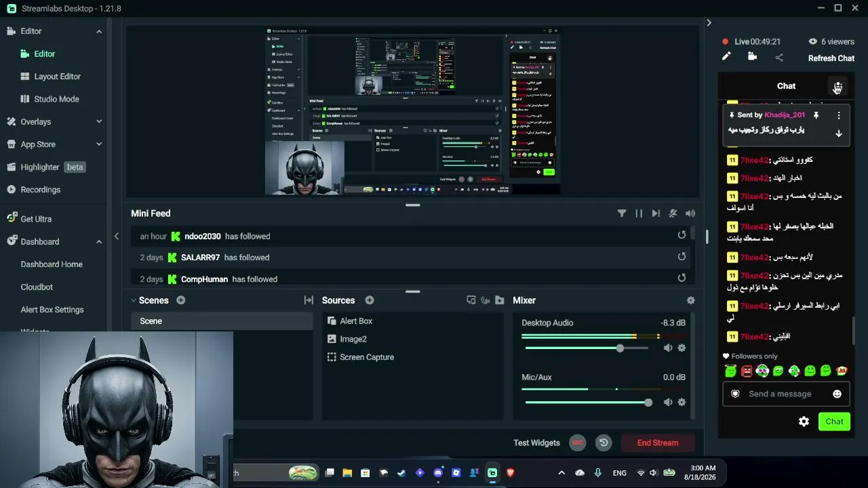Click End Stream button
The height and width of the screenshot is (488, 868).
pyautogui.click(x=658, y=443)
